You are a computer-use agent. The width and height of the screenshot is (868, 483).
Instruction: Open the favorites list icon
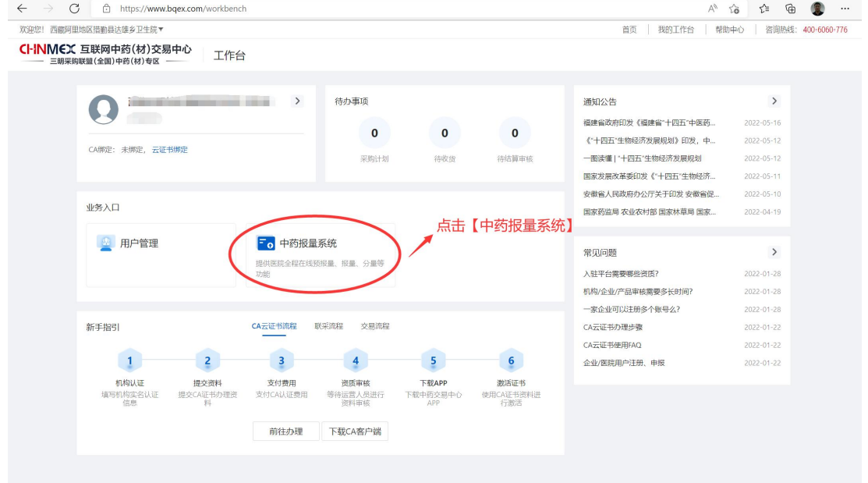tap(764, 9)
